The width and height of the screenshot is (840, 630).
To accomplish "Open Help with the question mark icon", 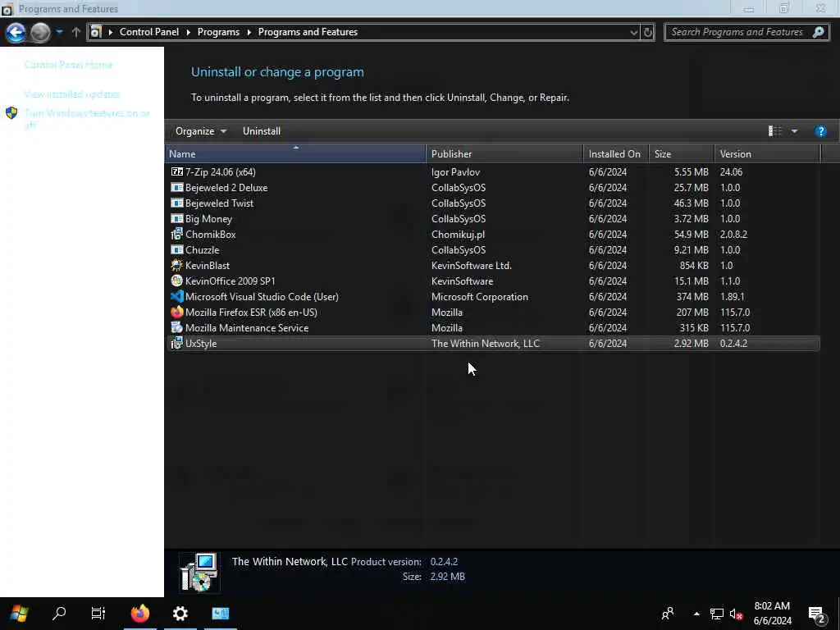I will click(x=820, y=131).
